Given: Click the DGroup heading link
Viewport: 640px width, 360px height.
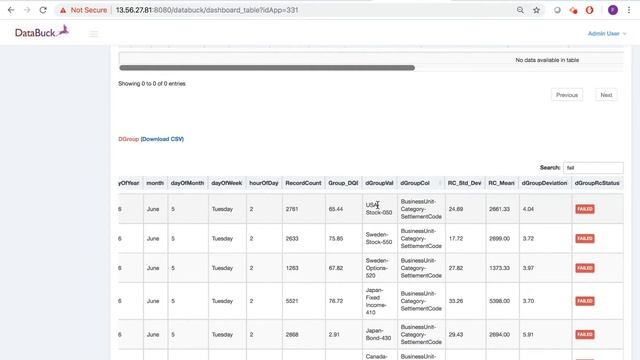Looking at the screenshot, I should (x=129, y=139).
